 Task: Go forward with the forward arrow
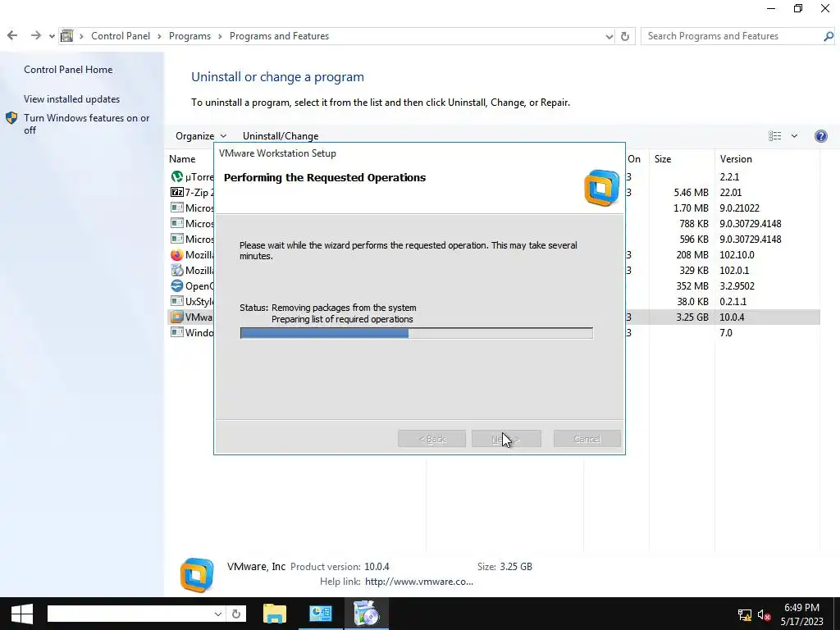pyautogui.click(x=35, y=36)
